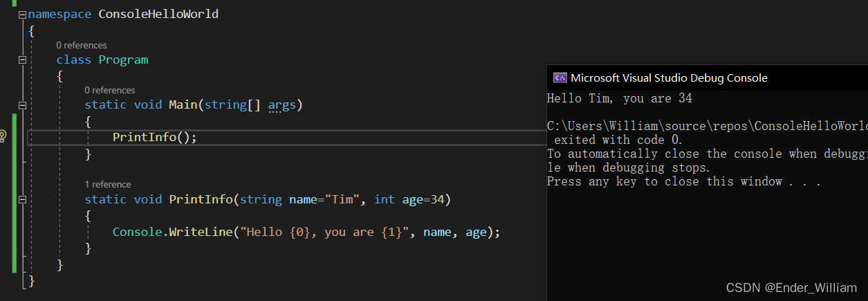Viewport: 868px width, 301px height.
Task: Collapse the Program class block
Action: (22, 60)
